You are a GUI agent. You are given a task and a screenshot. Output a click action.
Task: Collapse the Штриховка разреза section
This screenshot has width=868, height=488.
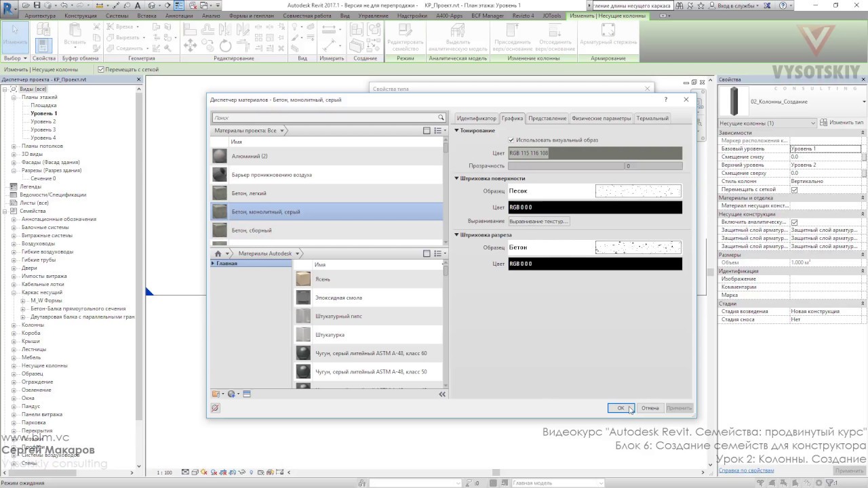pos(457,235)
